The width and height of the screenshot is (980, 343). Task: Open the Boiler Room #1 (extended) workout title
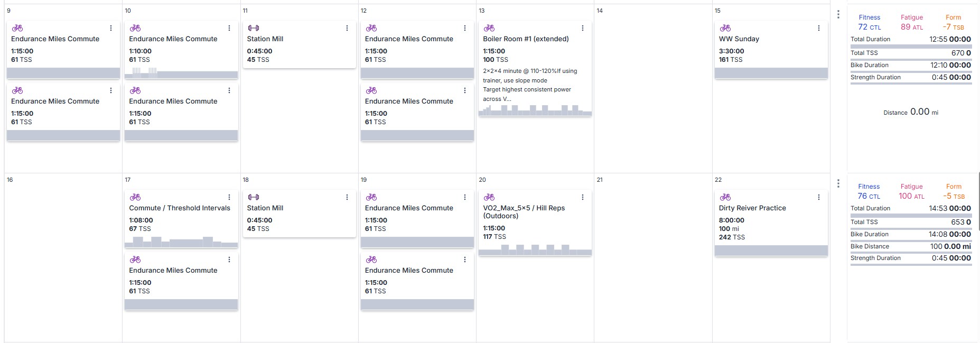coord(526,39)
